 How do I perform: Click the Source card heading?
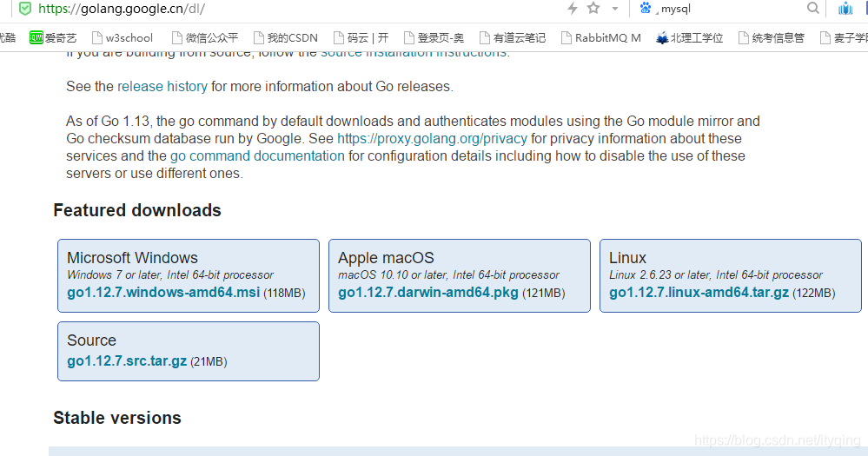click(x=91, y=340)
